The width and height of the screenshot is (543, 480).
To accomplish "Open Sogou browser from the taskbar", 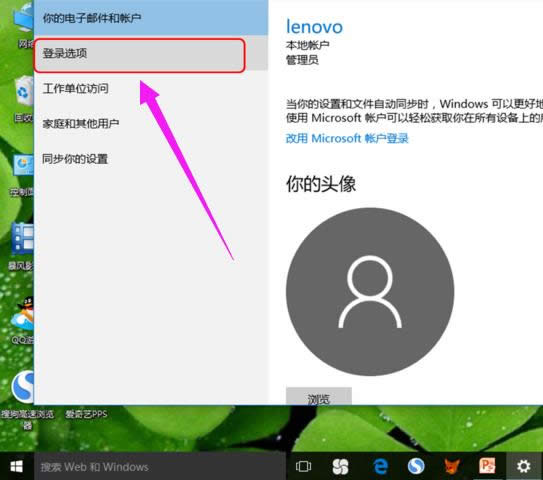I will point(416,466).
